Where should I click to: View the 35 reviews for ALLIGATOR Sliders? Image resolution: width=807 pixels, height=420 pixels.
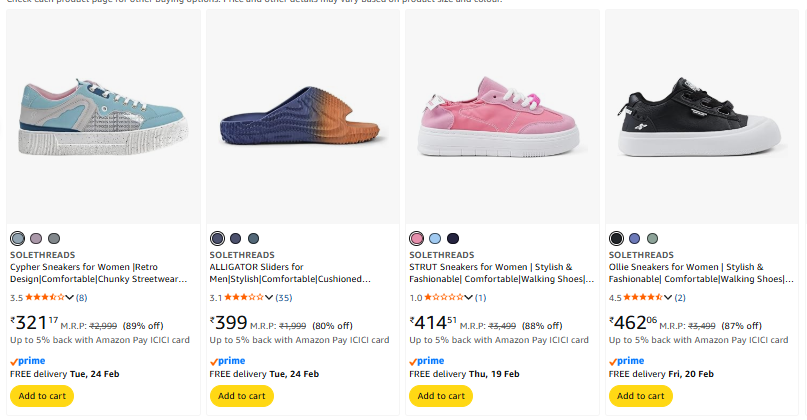click(284, 297)
